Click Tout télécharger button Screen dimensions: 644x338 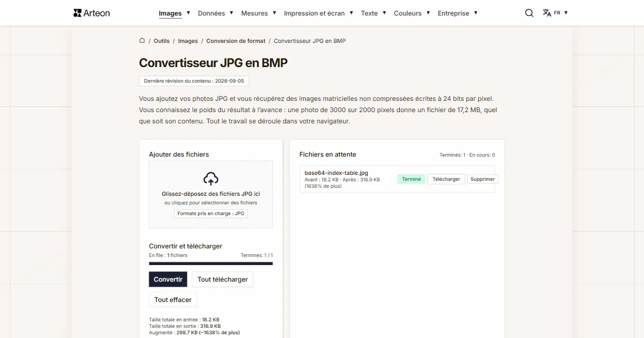222,279
